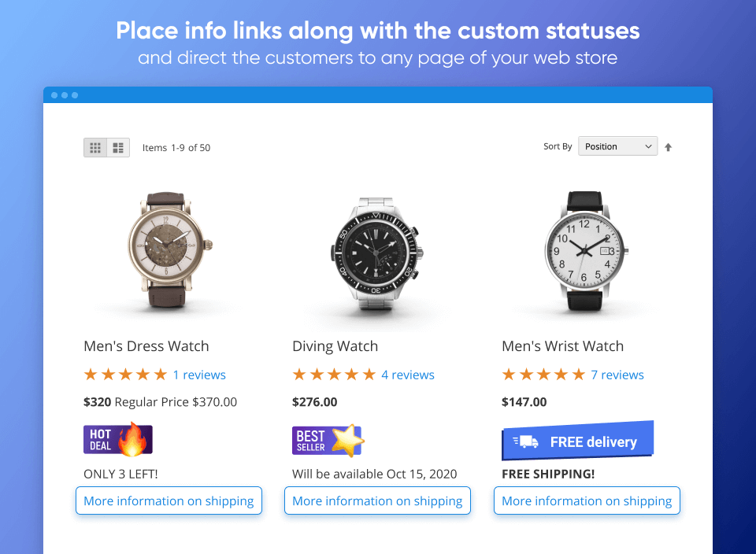Switch to grid view layout

(95, 147)
